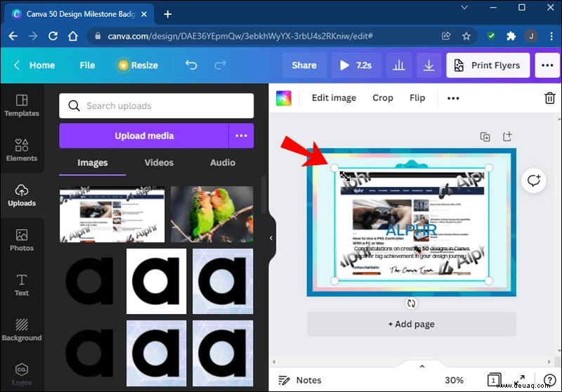Open the Notes icon at bottom
Viewport: 562px width, 392px height.
pos(284,380)
